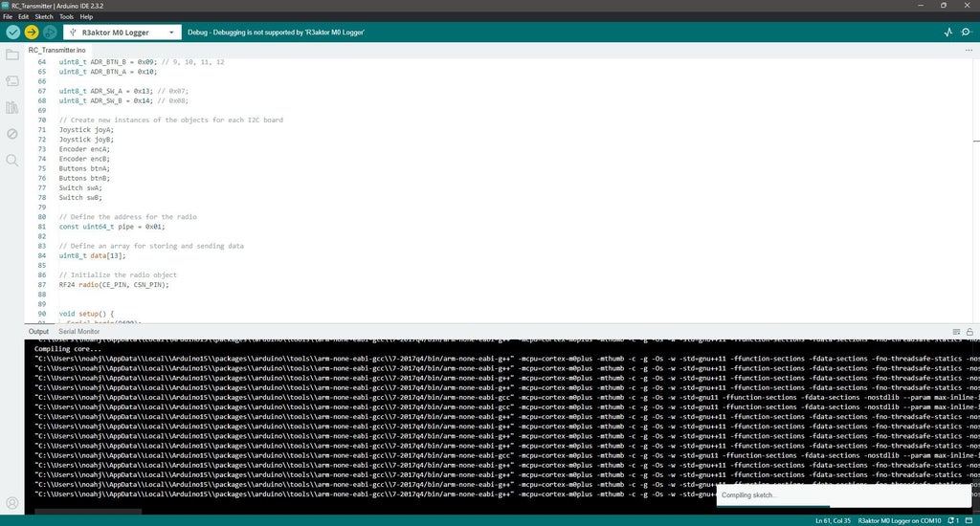Click 'R3aktor M0 Logger on COM10' status text
Image resolution: width=980 pixels, height=526 pixels.
(900, 520)
